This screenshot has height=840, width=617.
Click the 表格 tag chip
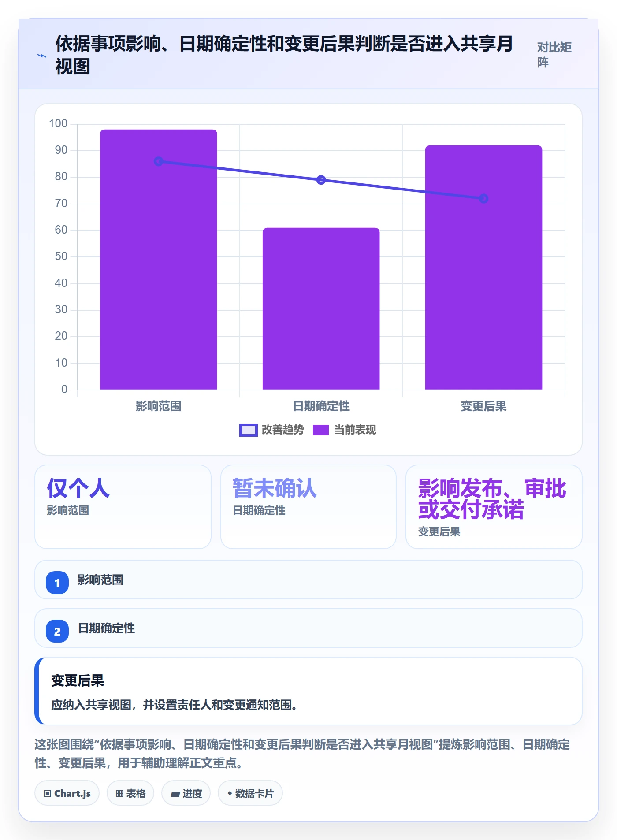point(130,793)
